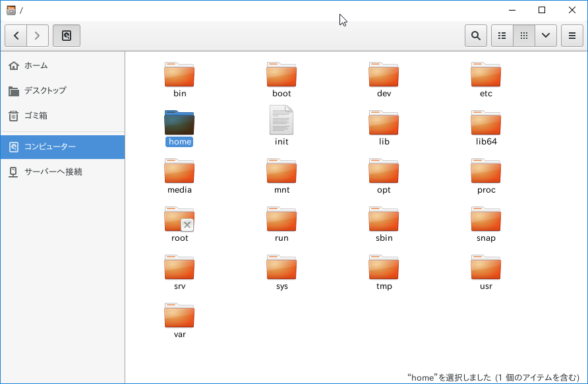This screenshot has width=588, height=384.
Task: Click the "init" file name label
Action: click(281, 141)
